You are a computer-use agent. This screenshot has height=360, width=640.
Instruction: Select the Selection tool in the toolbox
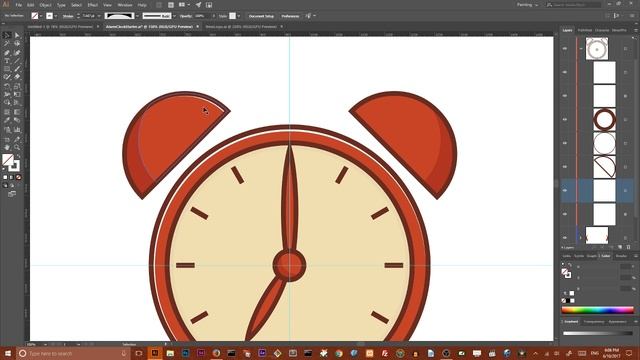tap(7, 36)
